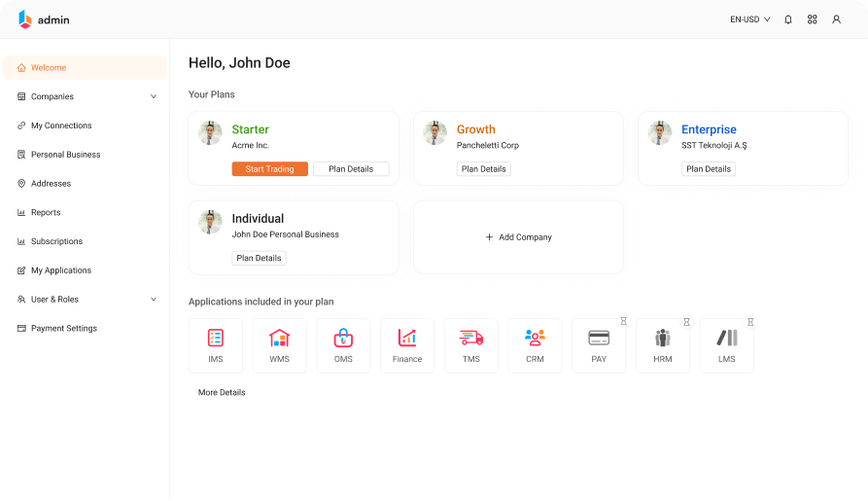Open Payment Settings

[85, 328]
